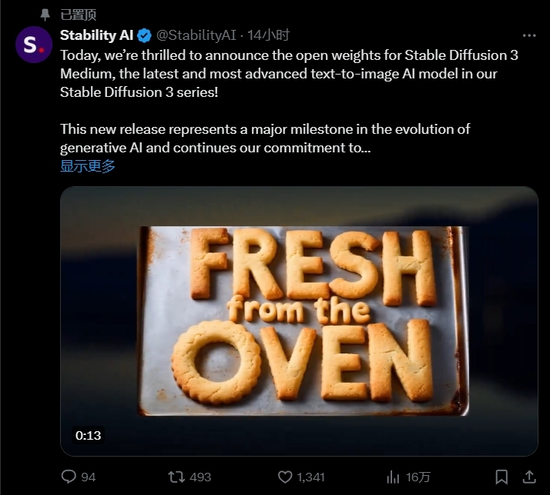Open the reply speech bubble icon
Image resolution: width=550 pixels, height=495 pixels.
click(x=68, y=477)
